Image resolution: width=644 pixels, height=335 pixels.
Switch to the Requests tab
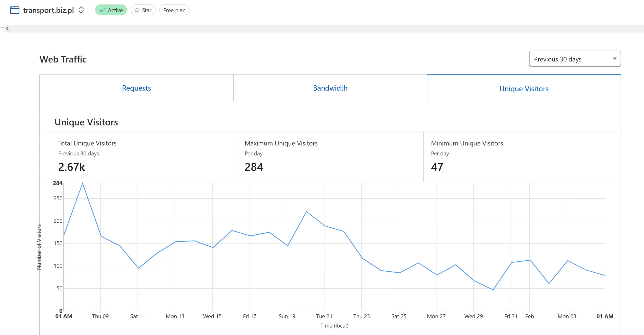click(136, 88)
